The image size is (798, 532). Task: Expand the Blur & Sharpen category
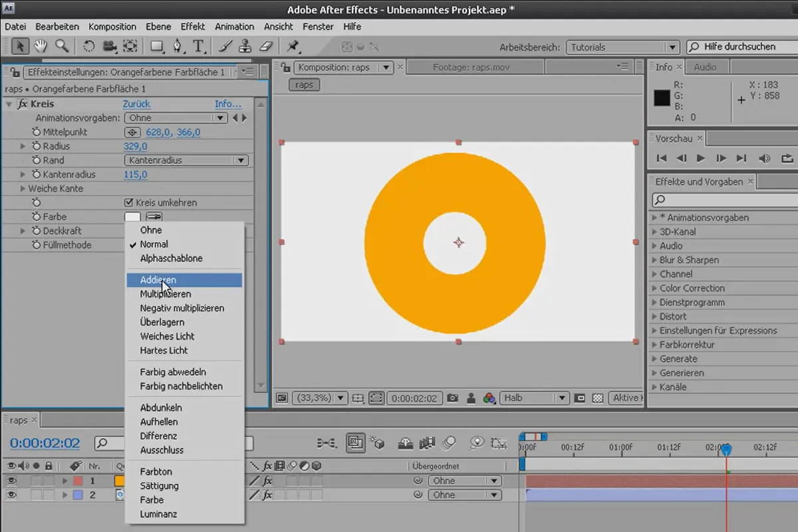(x=653, y=260)
